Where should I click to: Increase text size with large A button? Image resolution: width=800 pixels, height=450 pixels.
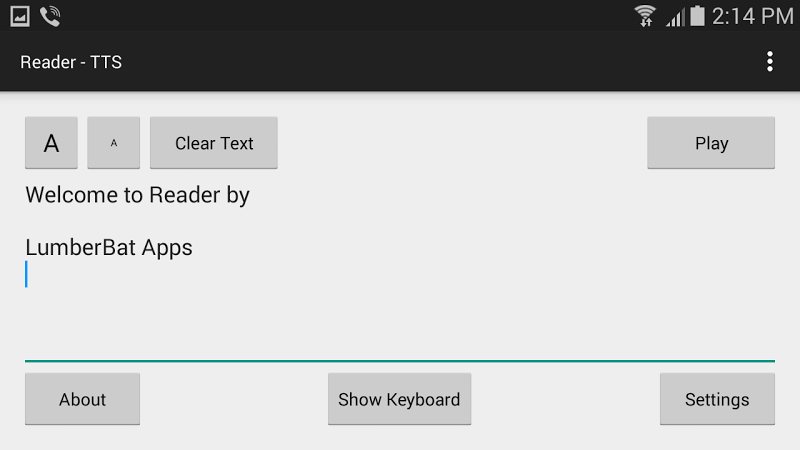52,143
